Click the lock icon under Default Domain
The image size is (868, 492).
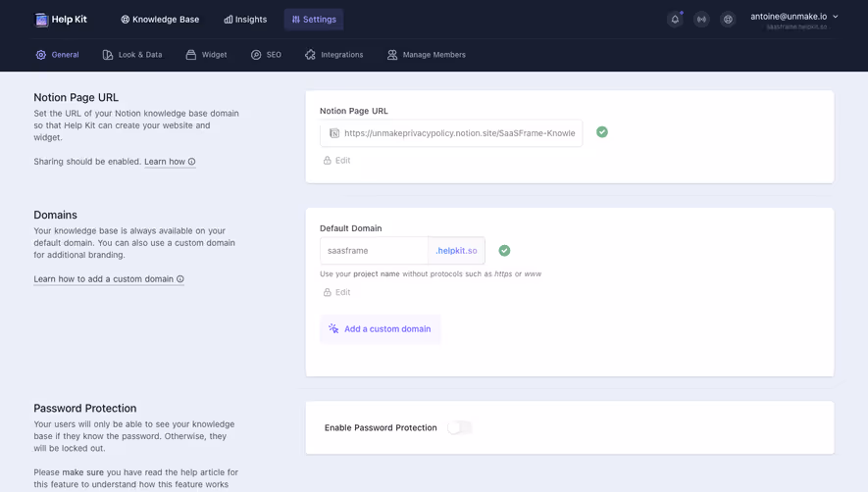(x=328, y=292)
